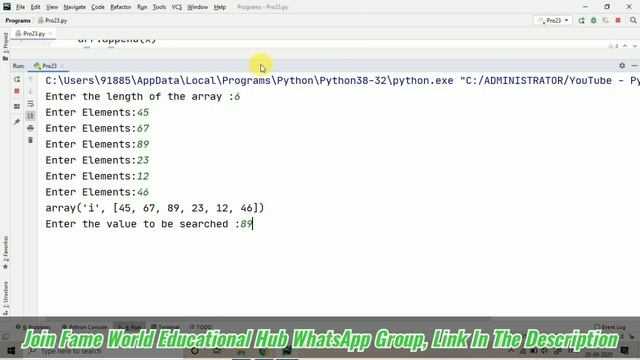Open the TODO tool window
This screenshot has height=360, width=640.
pyautogui.click(x=201, y=327)
